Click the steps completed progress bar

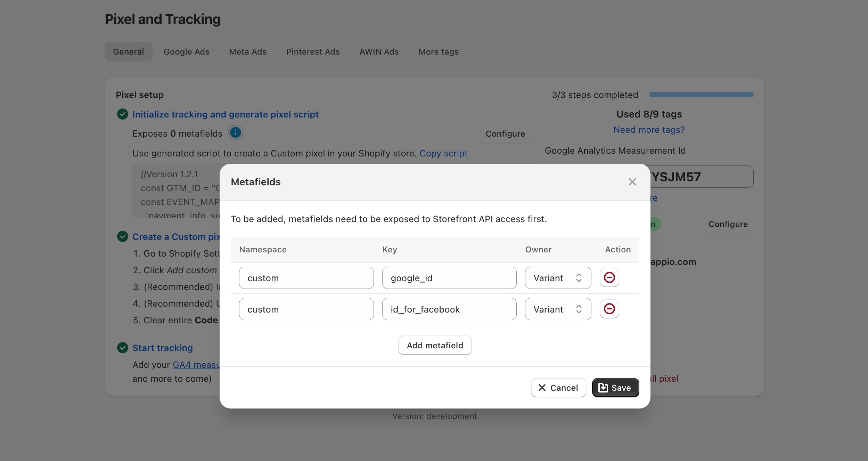pyautogui.click(x=701, y=95)
